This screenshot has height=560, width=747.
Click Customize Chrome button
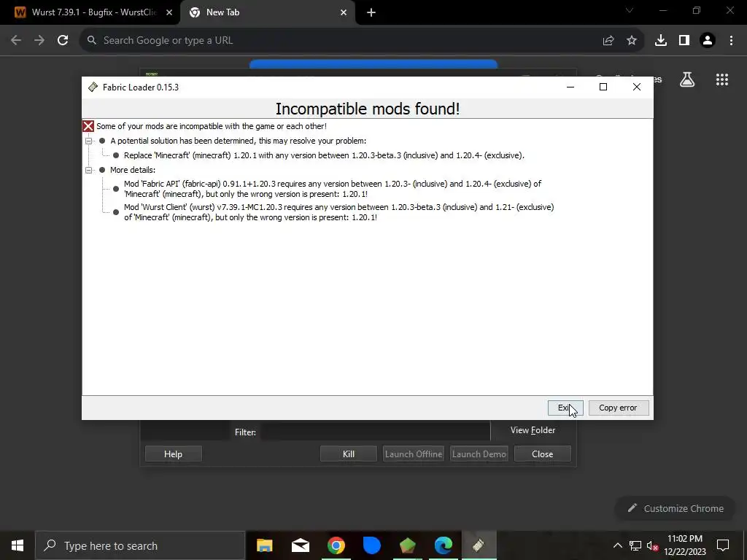coord(676,508)
